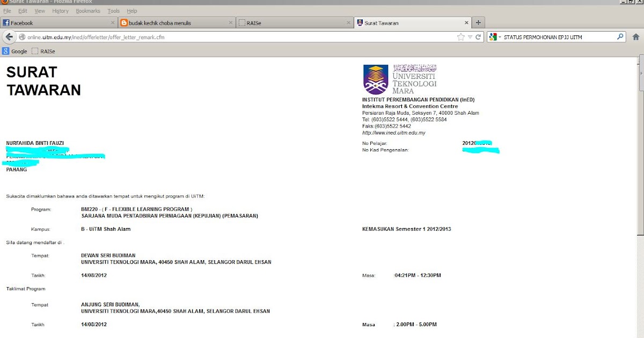Click the time :04:21PM - 12:30PM
The width and height of the screenshot is (644, 338).
click(x=418, y=275)
